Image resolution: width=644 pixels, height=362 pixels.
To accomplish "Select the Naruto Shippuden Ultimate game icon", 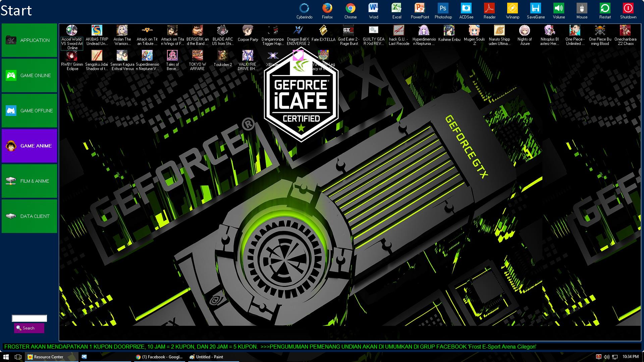I will (499, 36).
